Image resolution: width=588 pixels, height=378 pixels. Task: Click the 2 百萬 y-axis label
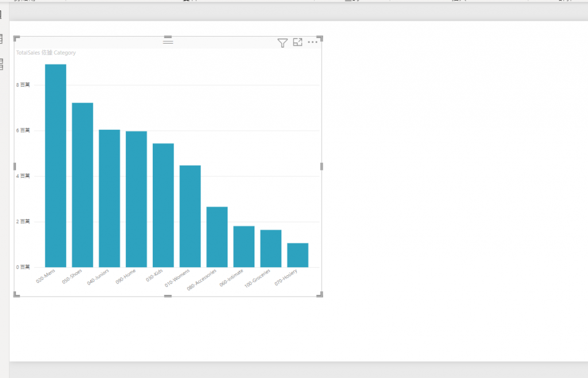tap(23, 221)
